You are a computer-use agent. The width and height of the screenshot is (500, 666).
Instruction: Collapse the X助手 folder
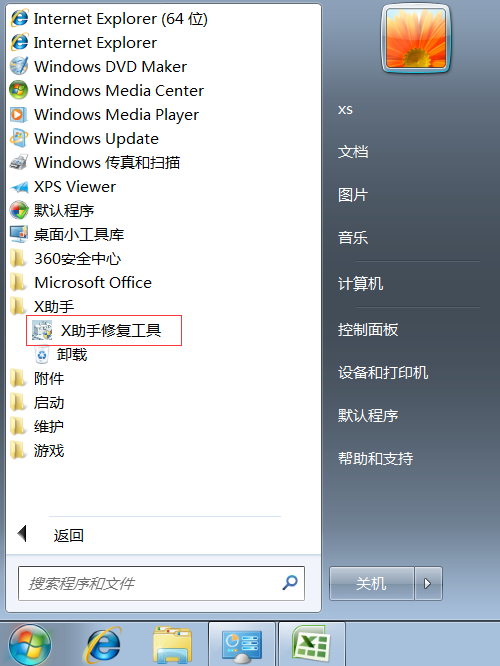point(42,306)
